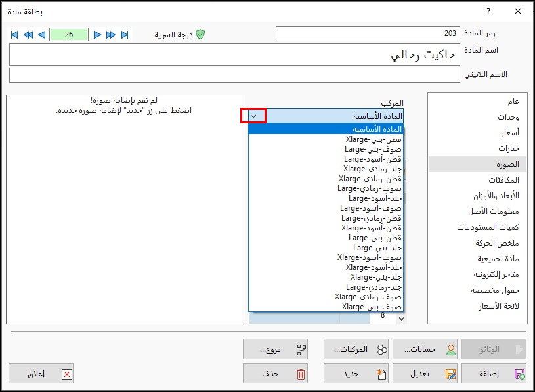Open the الصورة tab
The image size is (535, 392).
477,164
